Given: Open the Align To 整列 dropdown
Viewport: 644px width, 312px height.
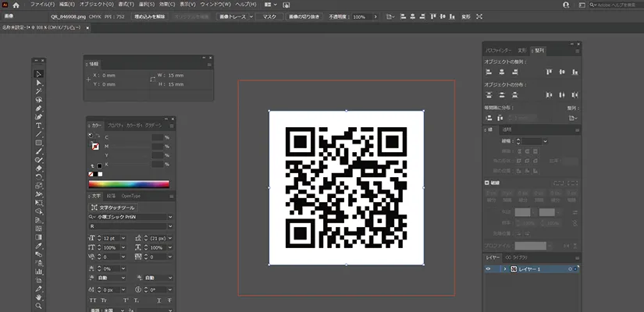Looking at the screenshot, I should (x=573, y=118).
